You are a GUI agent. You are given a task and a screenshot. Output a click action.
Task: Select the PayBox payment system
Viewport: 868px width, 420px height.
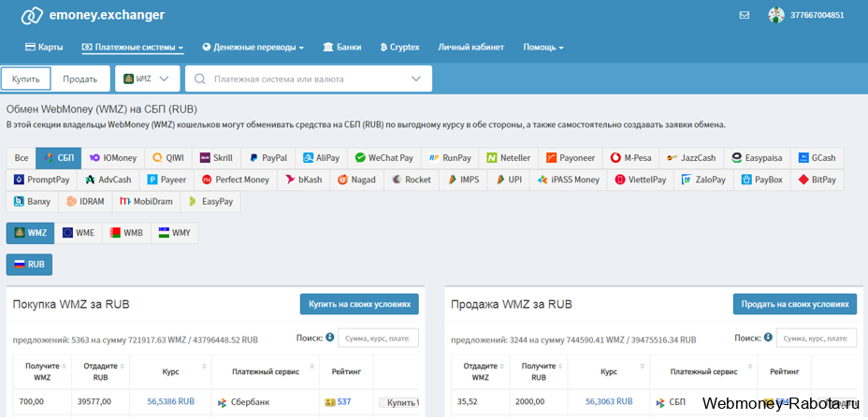[x=761, y=180]
